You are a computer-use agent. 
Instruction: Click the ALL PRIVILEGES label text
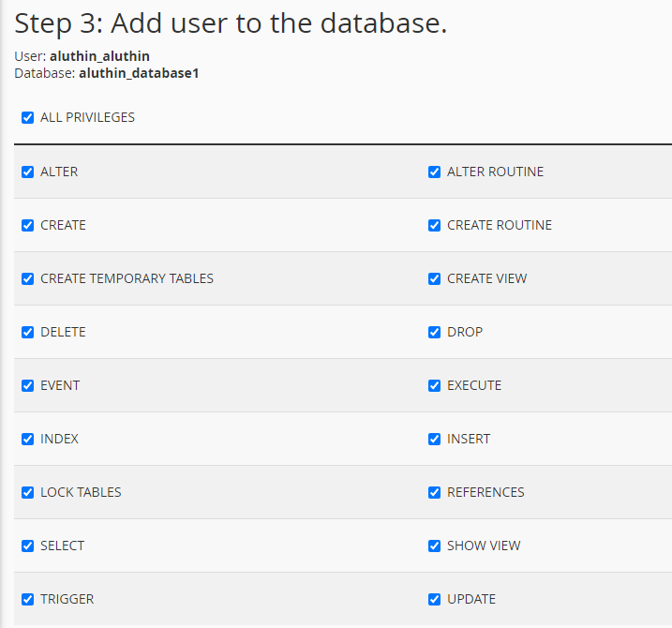(87, 118)
